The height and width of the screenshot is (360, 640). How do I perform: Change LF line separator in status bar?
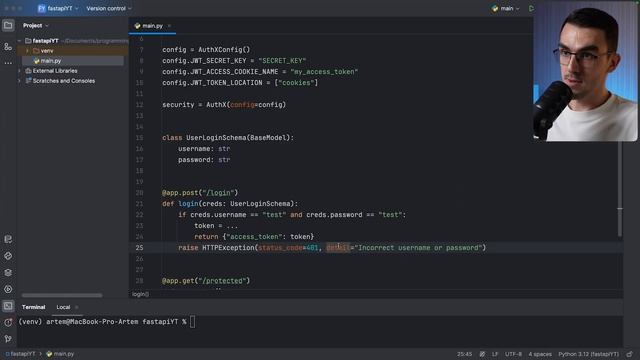coord(495,354)
